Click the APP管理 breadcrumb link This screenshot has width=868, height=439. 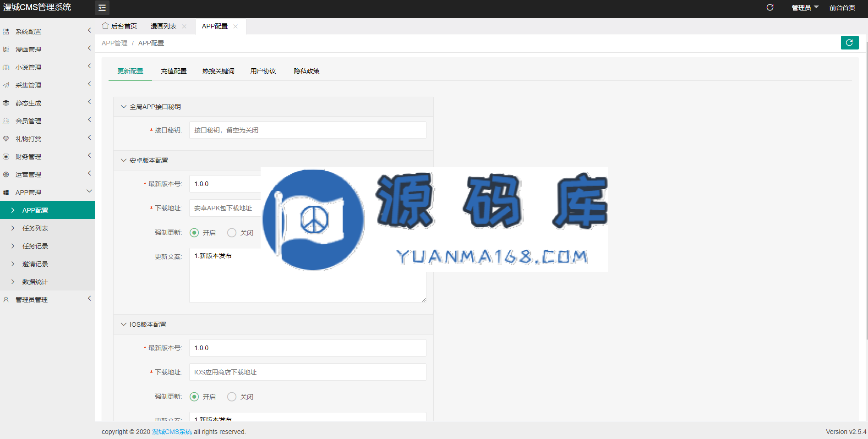(115, 43)
